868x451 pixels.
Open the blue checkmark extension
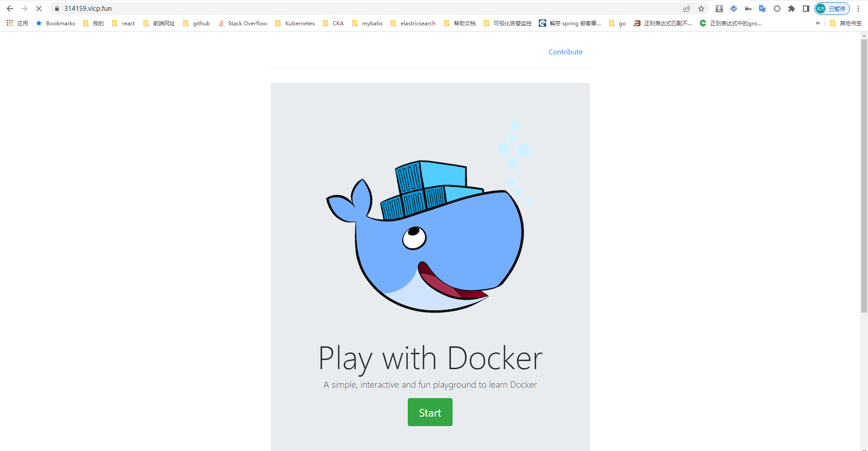(x=734, y=9)
